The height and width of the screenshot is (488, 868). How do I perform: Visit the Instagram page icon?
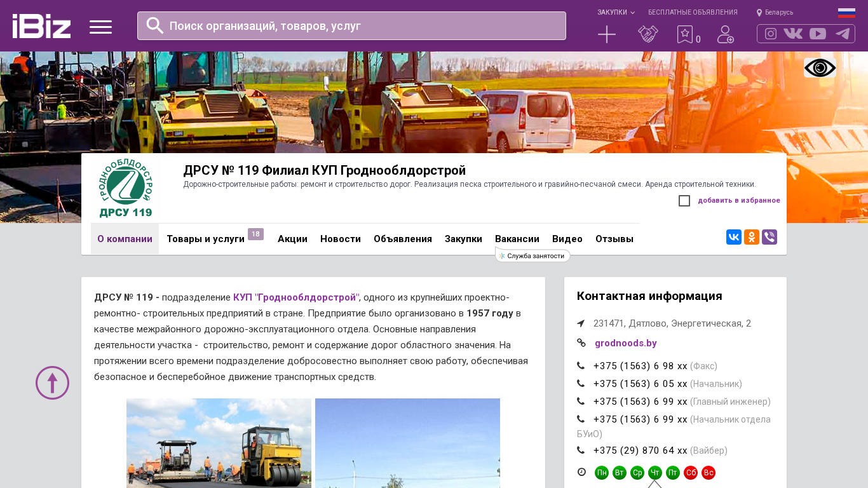point(771,34)
